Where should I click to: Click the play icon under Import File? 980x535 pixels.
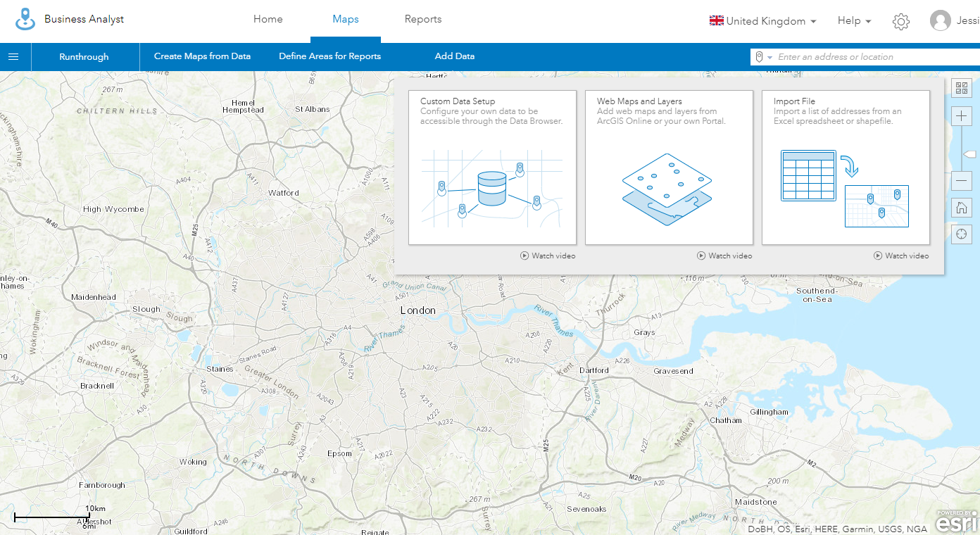878,256
